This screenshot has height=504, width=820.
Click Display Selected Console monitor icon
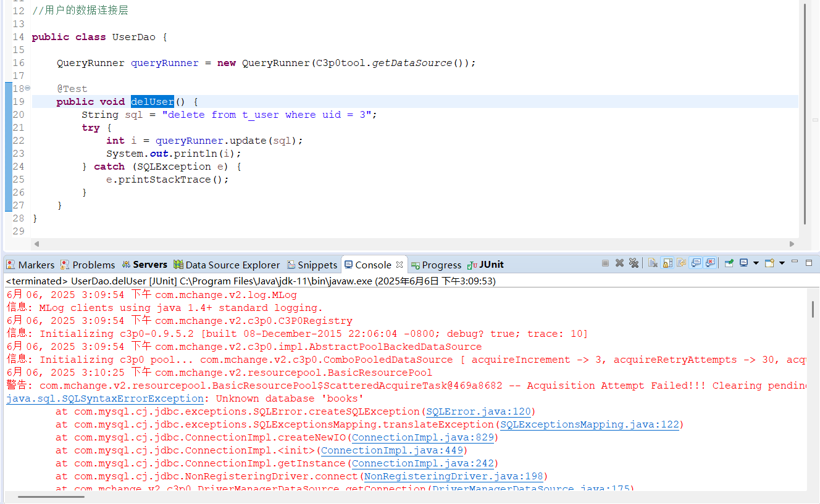(x=744, y=263)
